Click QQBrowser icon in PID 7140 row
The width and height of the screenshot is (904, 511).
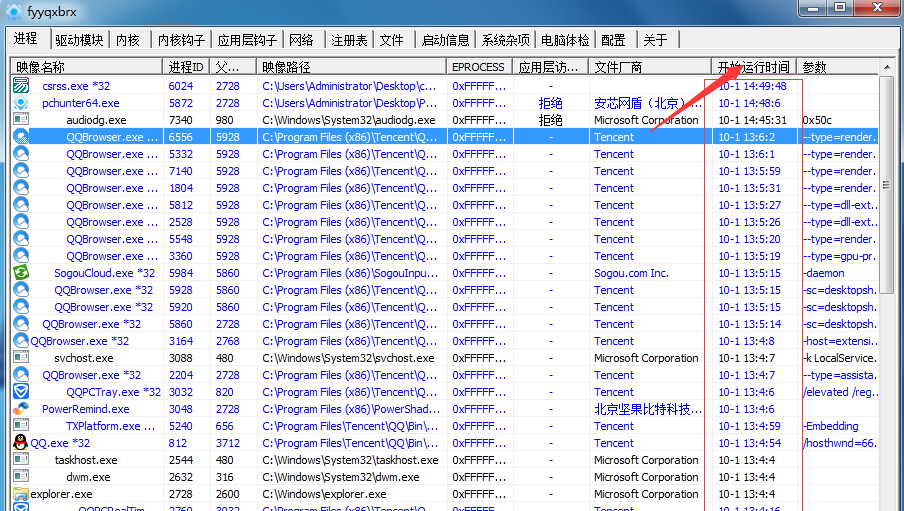[21, 171]
